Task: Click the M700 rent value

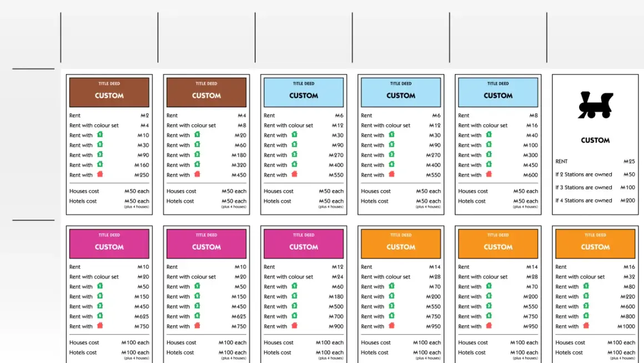Action: (336, 316)
